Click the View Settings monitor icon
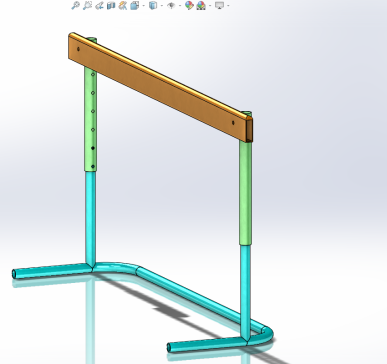Viewport: 387px width, 364px height. pos(219,5)
